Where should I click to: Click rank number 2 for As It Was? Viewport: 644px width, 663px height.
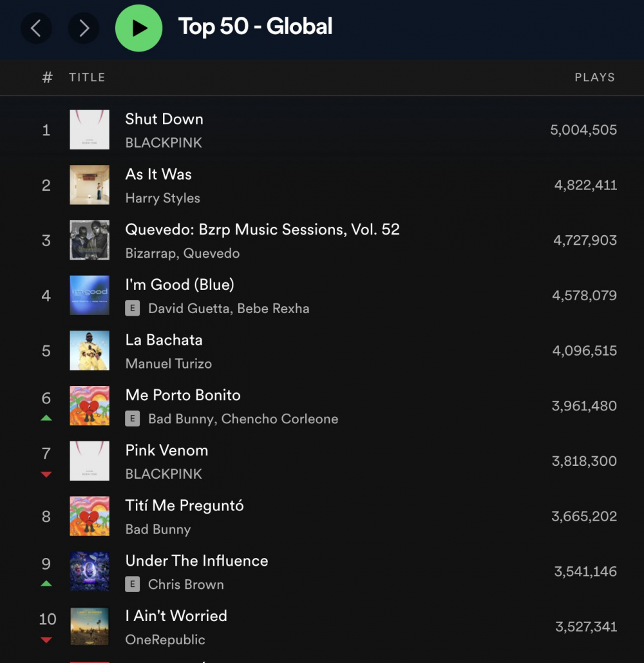coord(46,185)
